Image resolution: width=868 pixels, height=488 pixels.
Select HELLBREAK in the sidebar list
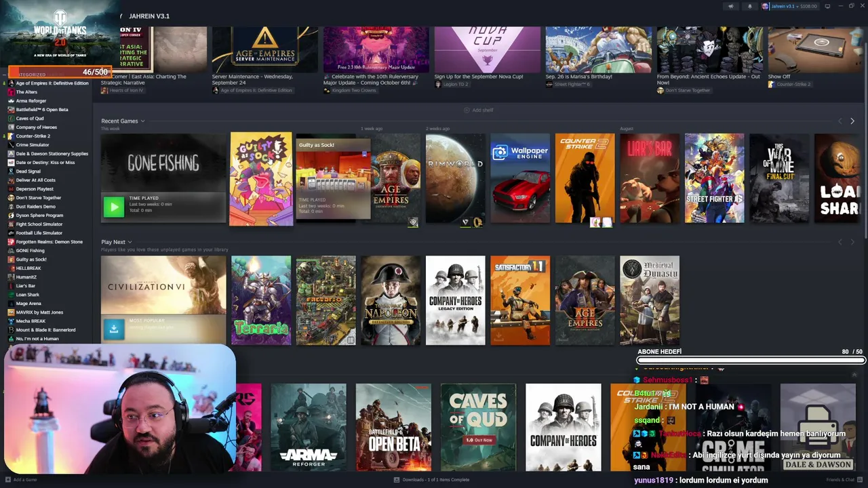(28, 268)
